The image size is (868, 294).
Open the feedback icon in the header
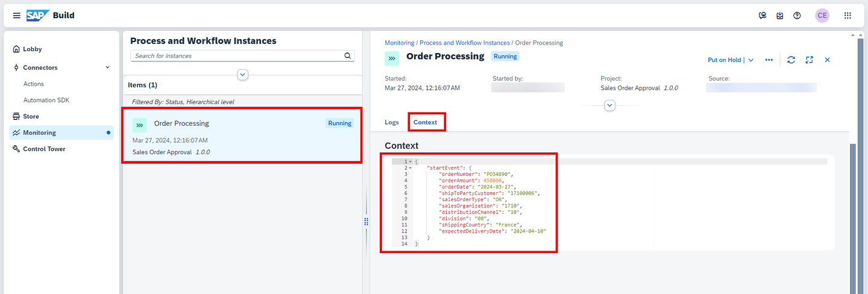[x=763, y=16]
